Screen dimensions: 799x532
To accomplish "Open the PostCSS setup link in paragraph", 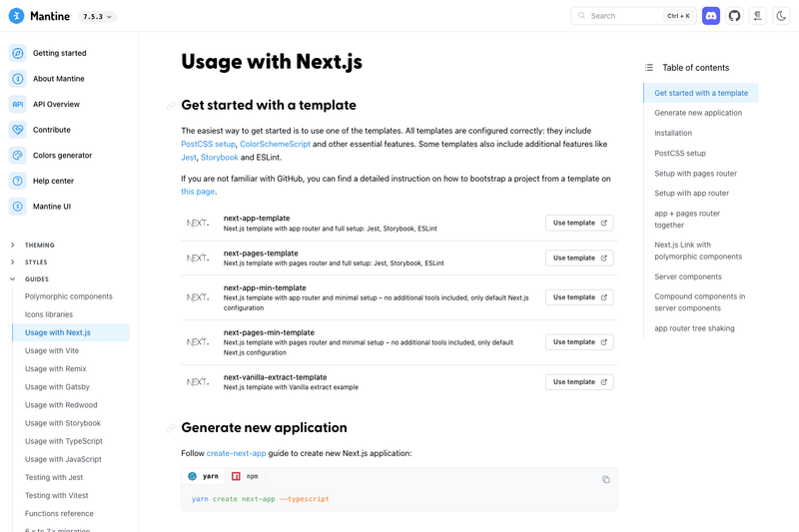I will pyautogui.click(x=208, y=144).
